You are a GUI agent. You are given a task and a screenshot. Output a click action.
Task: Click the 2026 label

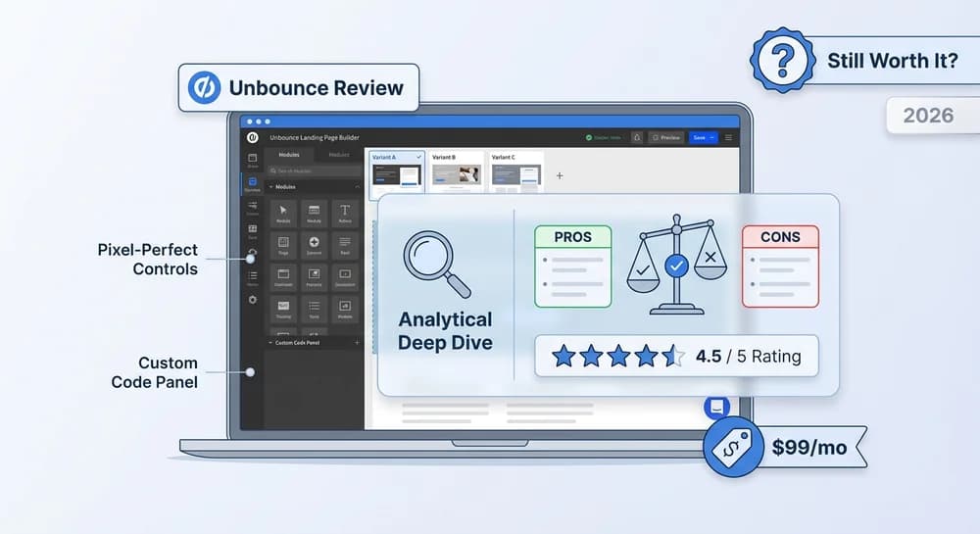[x=928, y=116]
